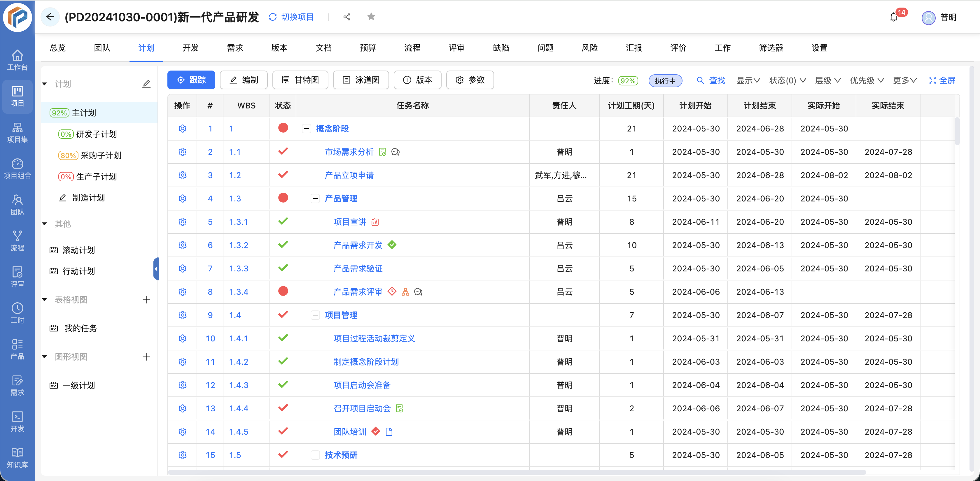This screenshot has height=481, width=980.
Task: Click hierarchy icon on 产品需求评审 row
Action: pyautogui.click(x=405, y=292)
